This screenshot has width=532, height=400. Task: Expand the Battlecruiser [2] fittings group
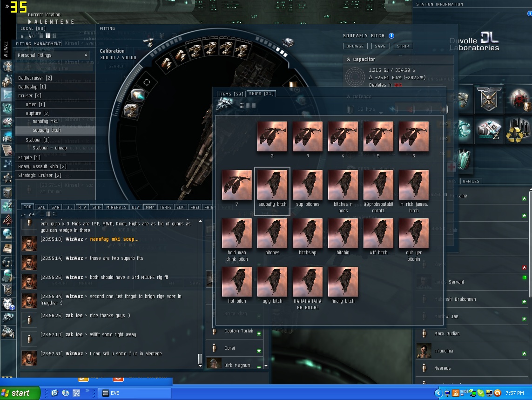tap(56, 78)
